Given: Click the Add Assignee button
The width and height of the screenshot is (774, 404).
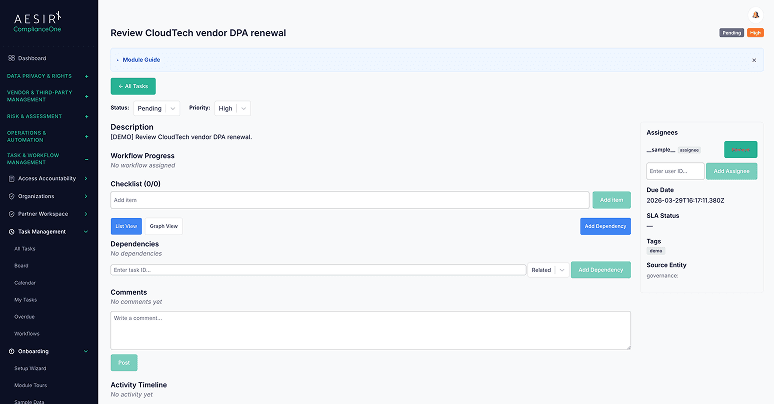Looking at the screenshot, I should pos(732,171).
